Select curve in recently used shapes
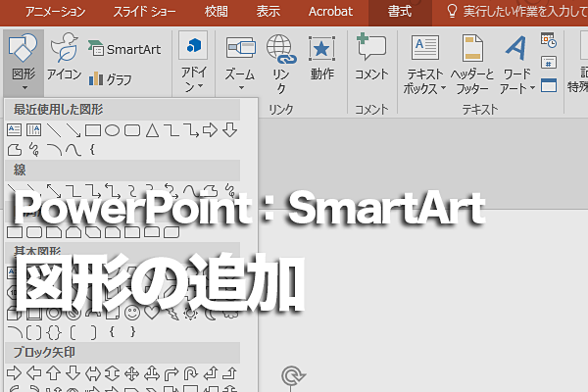588x392 pixels. point(73,150)
